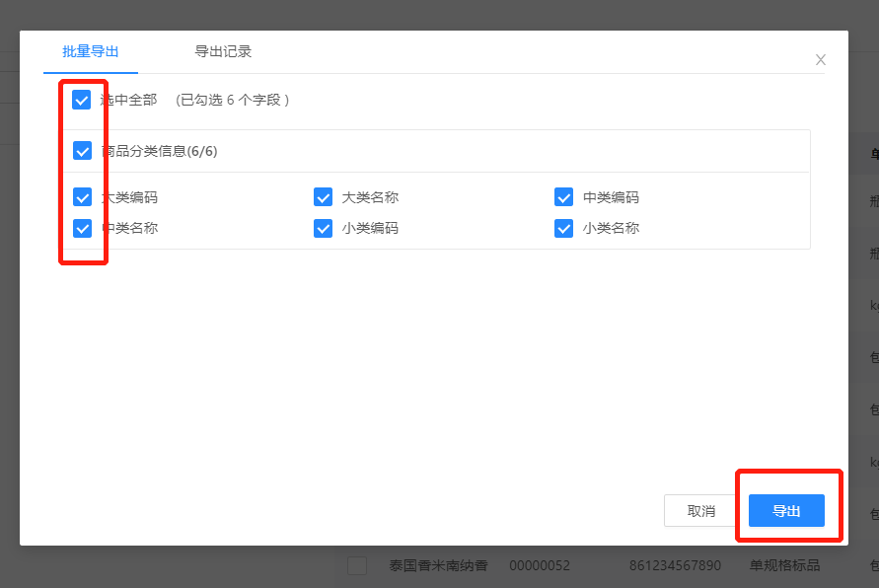This screenshot has height=588, width=879.
Task: Select the 批量导出 tab
Action: pos(90,51)
